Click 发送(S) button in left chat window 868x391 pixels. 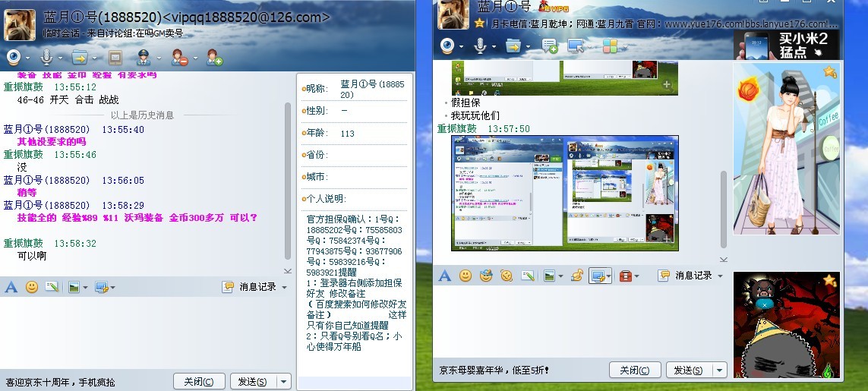(x=252, y=382)
